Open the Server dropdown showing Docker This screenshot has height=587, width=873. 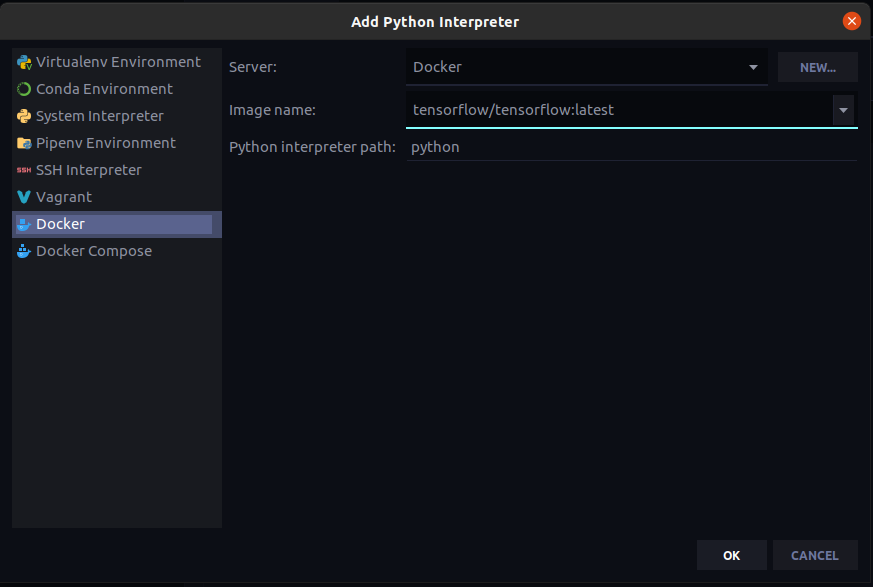(x=587, y=68)
